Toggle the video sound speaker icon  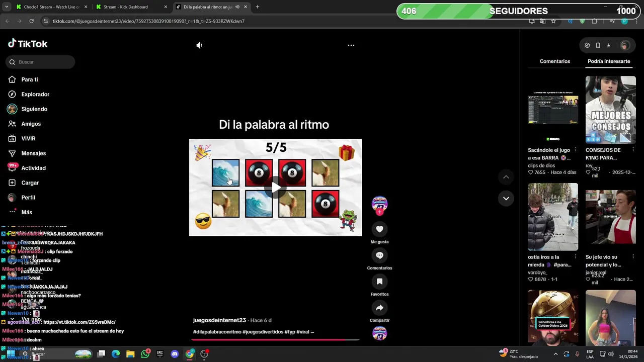(199, 45)
